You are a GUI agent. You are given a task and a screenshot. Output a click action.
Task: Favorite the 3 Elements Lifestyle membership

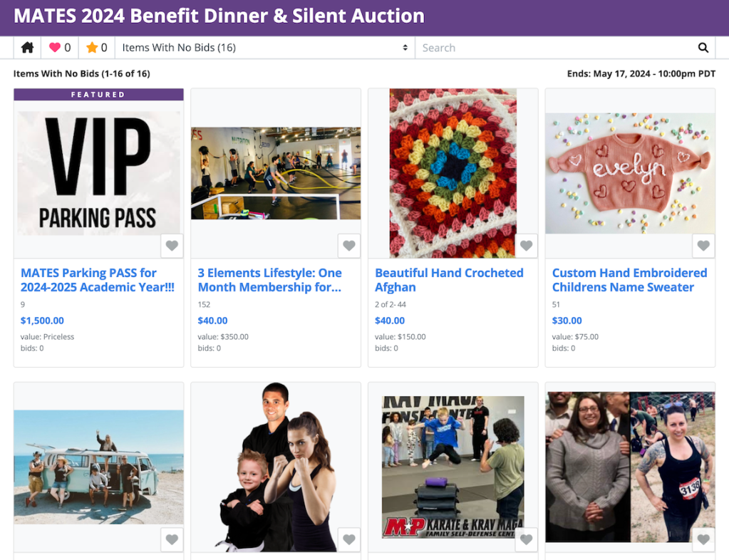348,246
